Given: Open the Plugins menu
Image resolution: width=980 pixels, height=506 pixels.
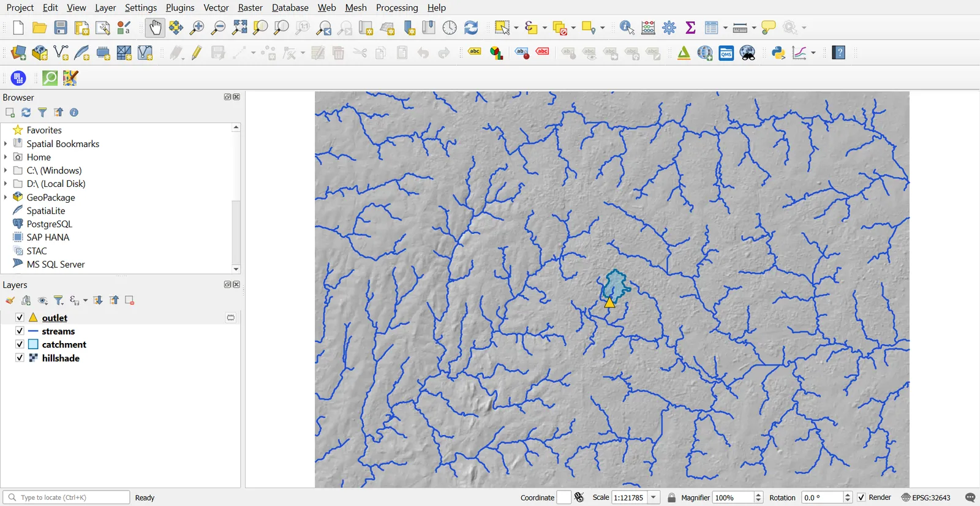Looking at the screenshot, I should click(x=180, y=7).
